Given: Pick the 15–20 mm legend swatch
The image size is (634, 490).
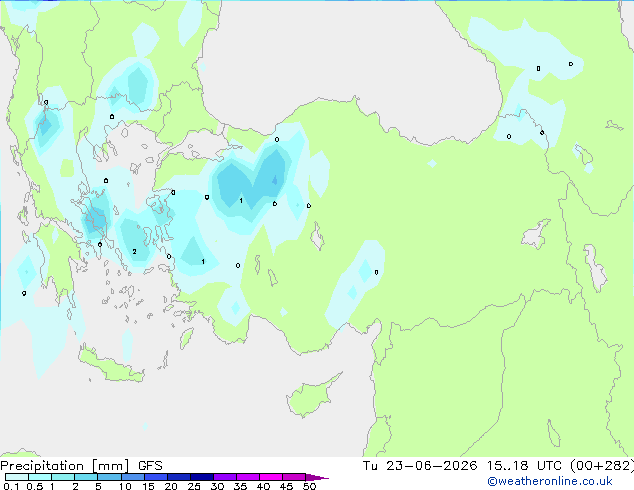Looking at the screenshot, I should tap(155, 477).
